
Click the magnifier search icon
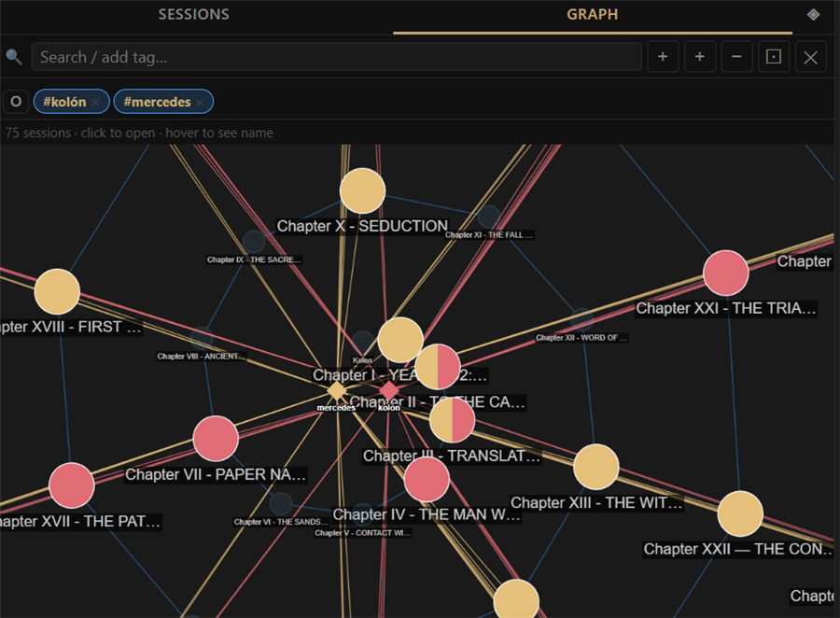coord(14,57)
